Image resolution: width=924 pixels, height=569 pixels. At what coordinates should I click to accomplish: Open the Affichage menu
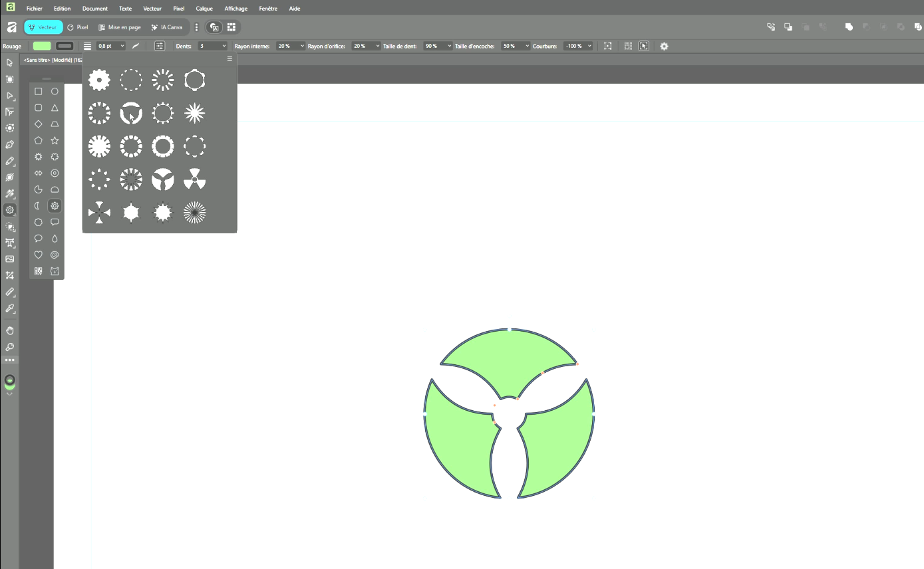pyautogui.click(x=235, y=9)
